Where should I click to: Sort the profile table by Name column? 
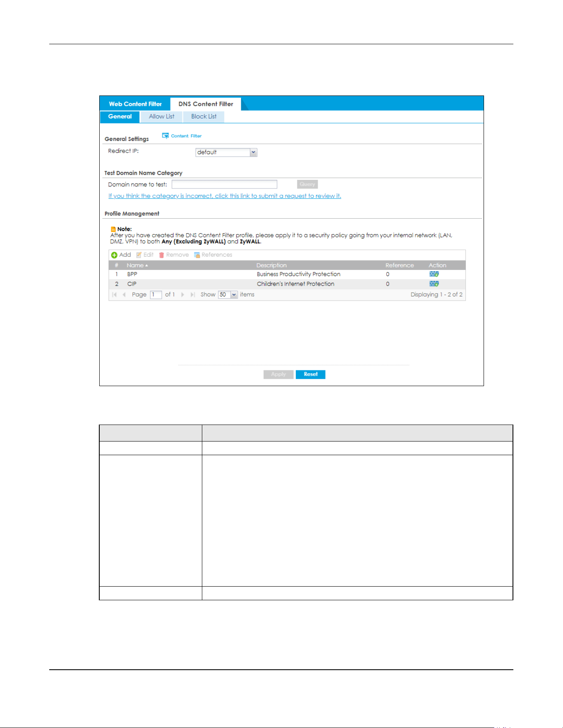pos(137,265)
